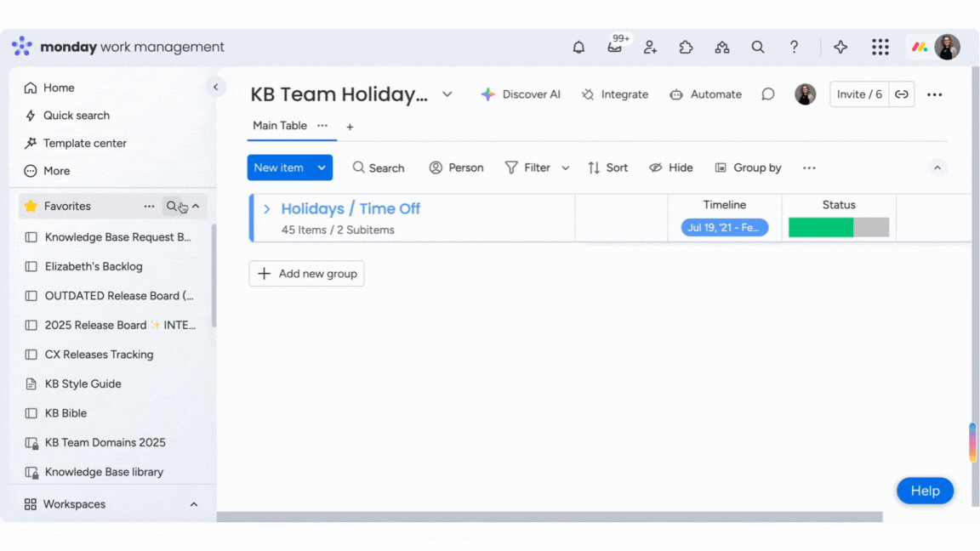The width and height of the screenshot is (980, 551).
Task: Open Quick search in the sidebar
Action: pos(77,116)
